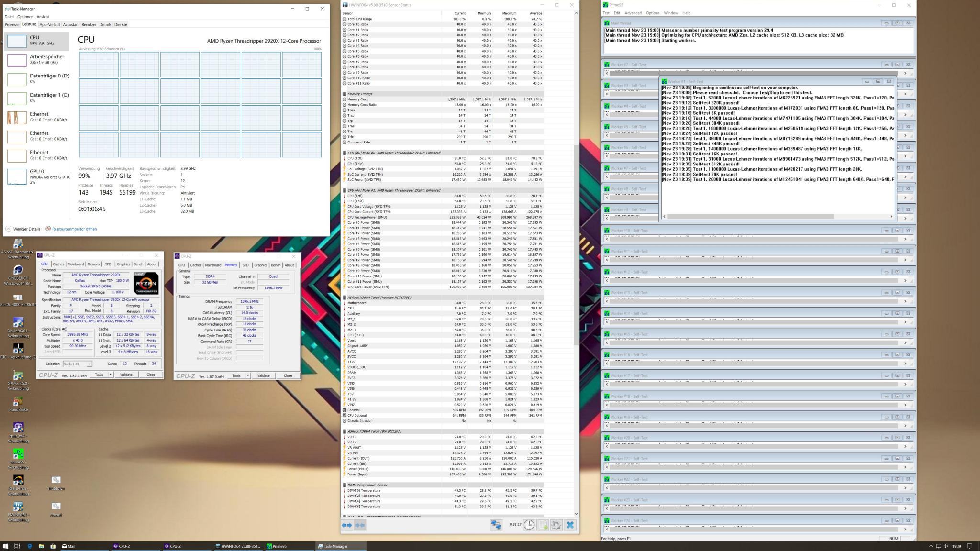Screen dimensions: 980x551
Task: Open HWiNFO sensor settings gear icon
Action: click(556, 525)
